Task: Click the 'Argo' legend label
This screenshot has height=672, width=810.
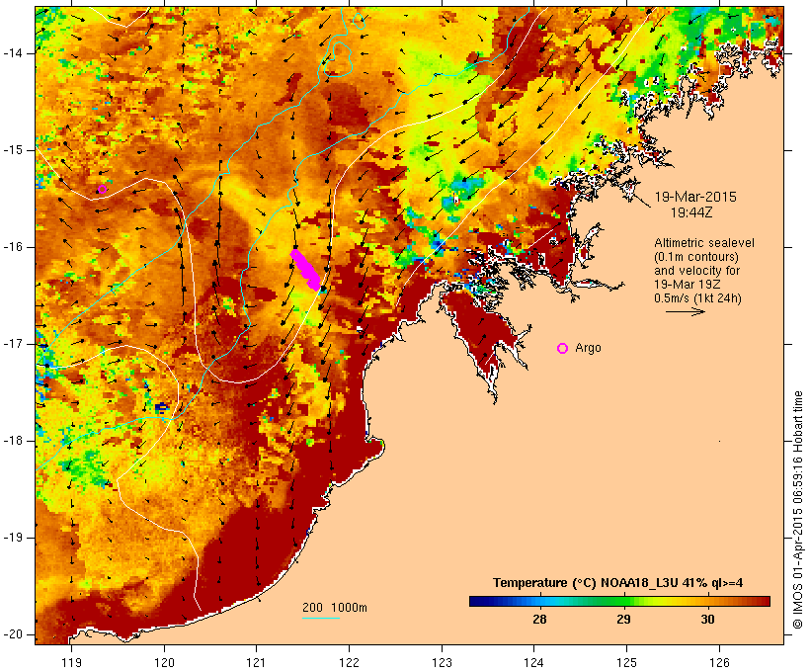Action: click(x=588, y=348)
